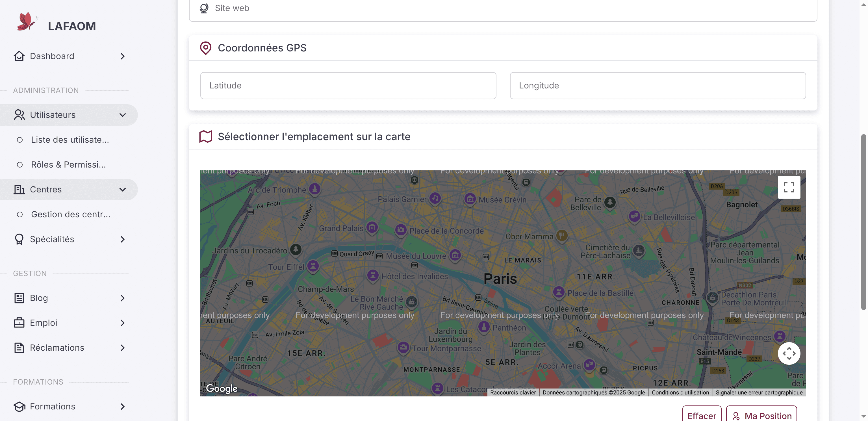Click the Palais Garnier music marker

point(435,199)
